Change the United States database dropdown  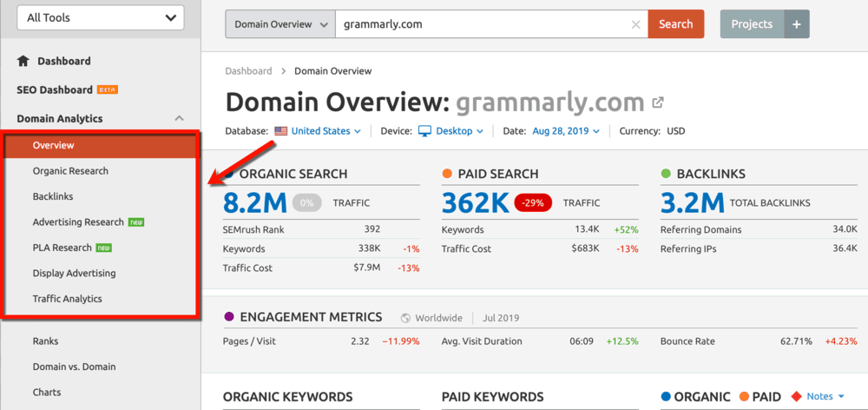pos(326,131)
